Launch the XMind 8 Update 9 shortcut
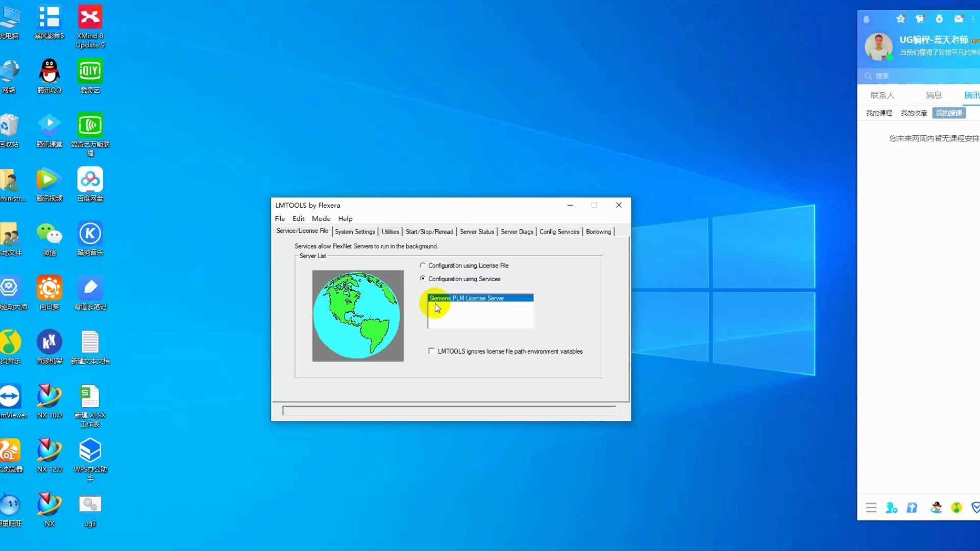The width and height of the screenshot is (980, 551). [x=90, y=18]
